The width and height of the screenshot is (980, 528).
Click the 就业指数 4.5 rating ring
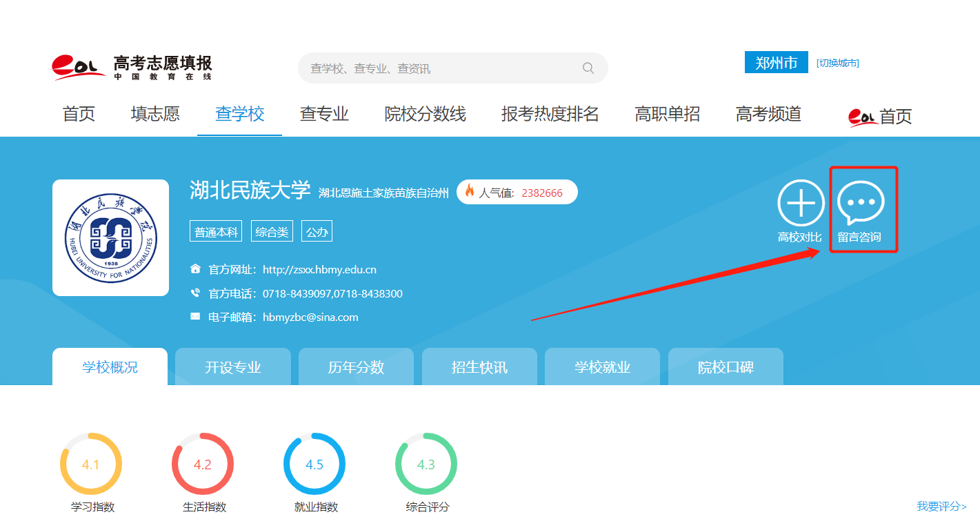tap(314, 464)
